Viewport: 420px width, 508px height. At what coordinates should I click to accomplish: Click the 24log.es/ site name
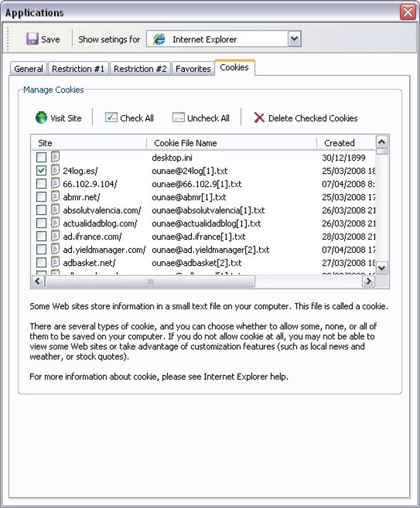(80, 171)
